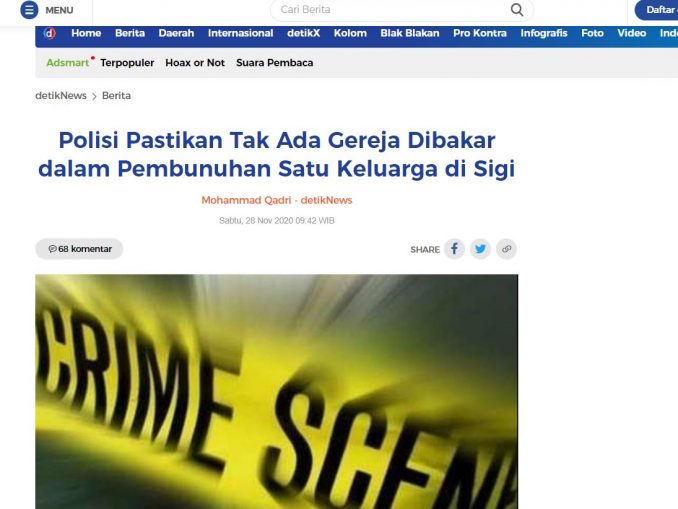Share article on Twitter

[480, 249]
